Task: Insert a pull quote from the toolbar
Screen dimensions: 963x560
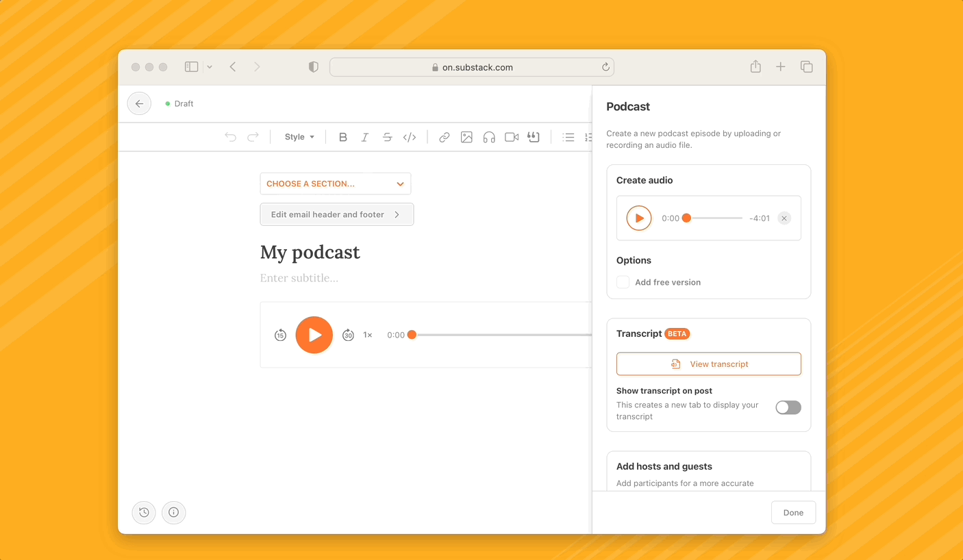Action: pyautogui.click(x=534, y=137)
